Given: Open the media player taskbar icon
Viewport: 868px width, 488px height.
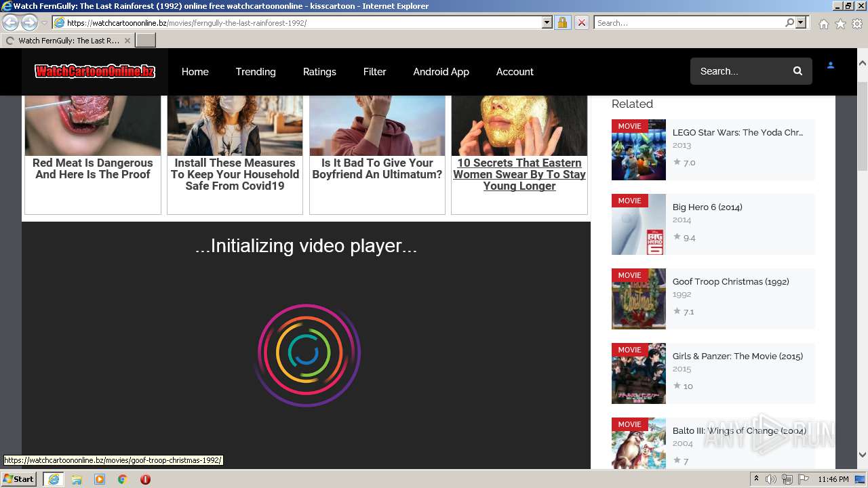Looking at the screenshot, I should tap(100, 479).
